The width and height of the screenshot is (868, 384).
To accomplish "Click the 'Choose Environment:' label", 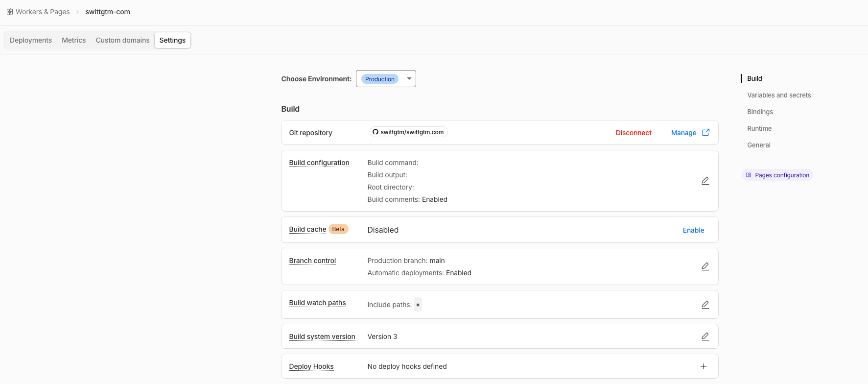I will 316,79.
